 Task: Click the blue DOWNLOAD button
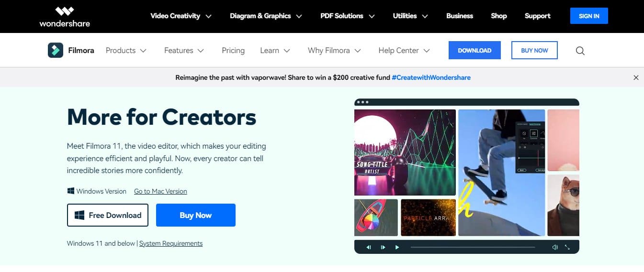point(475,50)
